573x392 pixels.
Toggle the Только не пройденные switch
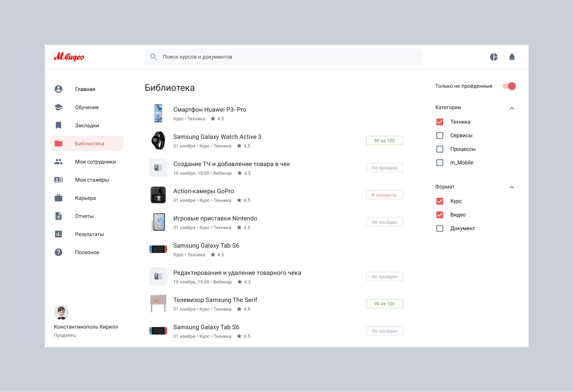pos(509,86)
